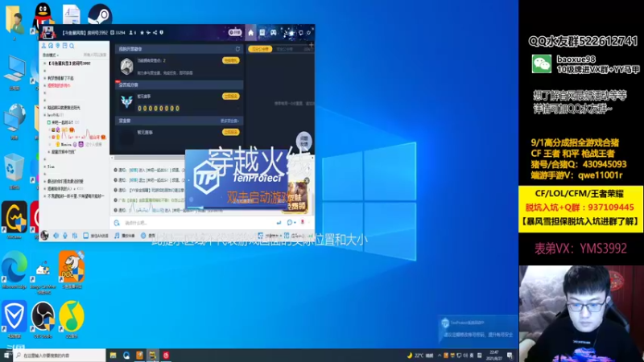Click the enter arrow icon in chat input
Screen dimensions: 644x362
point(279,223)
